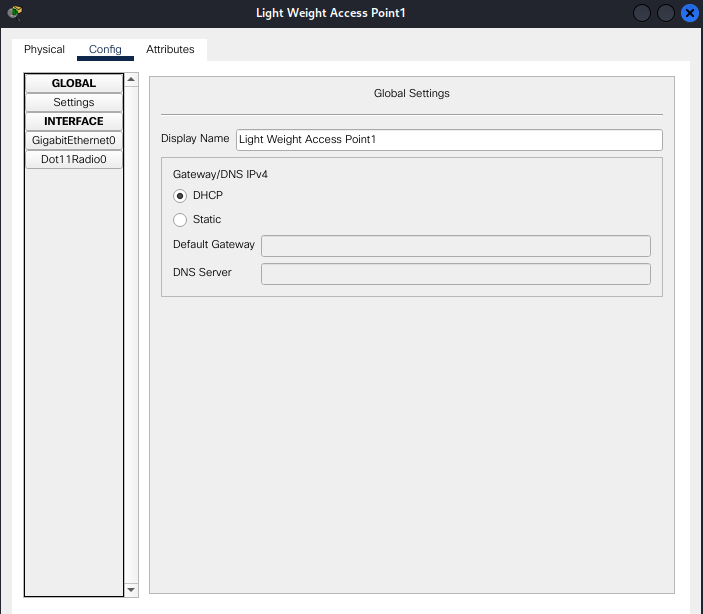Select the Config tab
703x614 pixels.
click(x=105, y=49)
